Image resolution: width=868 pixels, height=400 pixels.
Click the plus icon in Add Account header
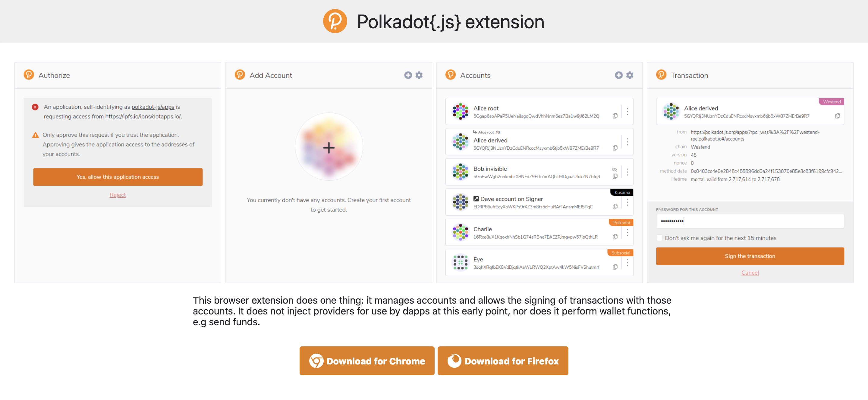[408, 75]
